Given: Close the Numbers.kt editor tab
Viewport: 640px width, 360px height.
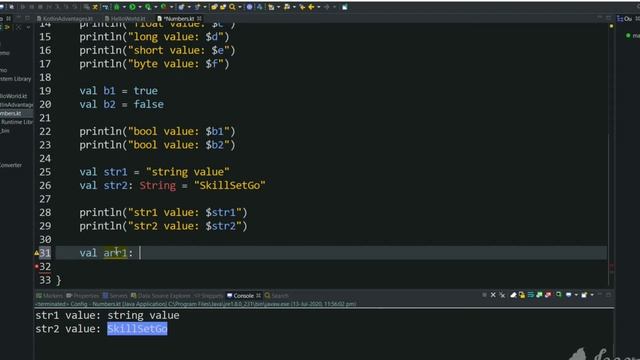Looking at the screenshot, I should pos(199,19).
